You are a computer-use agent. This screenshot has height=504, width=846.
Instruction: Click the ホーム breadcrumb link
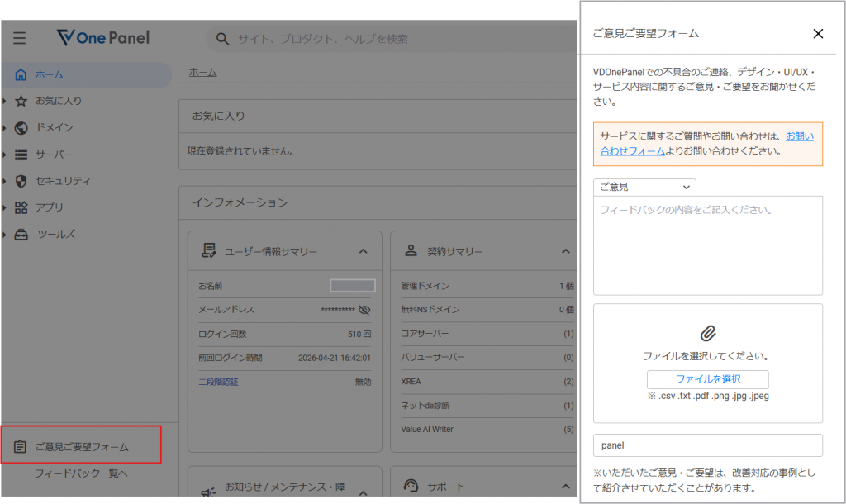pos(203,73)
